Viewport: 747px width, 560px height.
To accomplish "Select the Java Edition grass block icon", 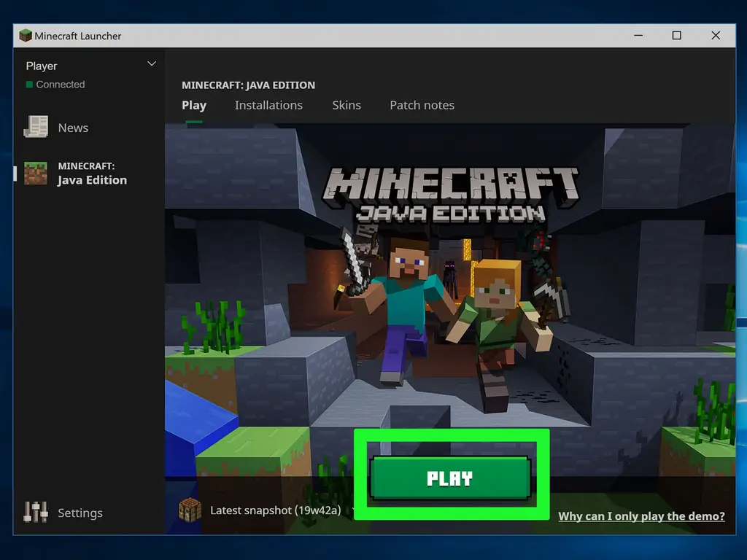I will click(36, 174).
